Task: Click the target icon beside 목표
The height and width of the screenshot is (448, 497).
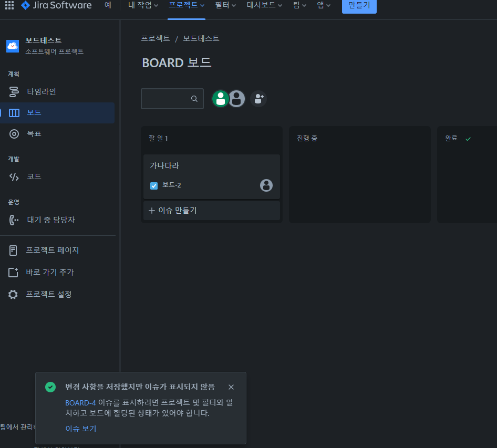Action: [x=14, y=134]
